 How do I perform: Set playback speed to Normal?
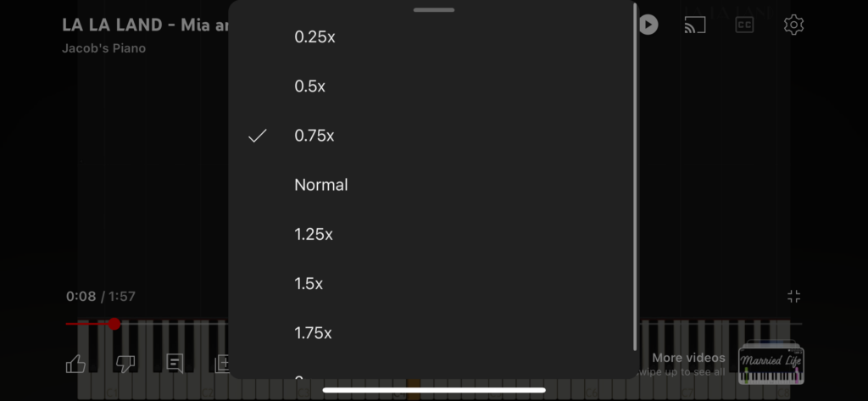point(433,185)
